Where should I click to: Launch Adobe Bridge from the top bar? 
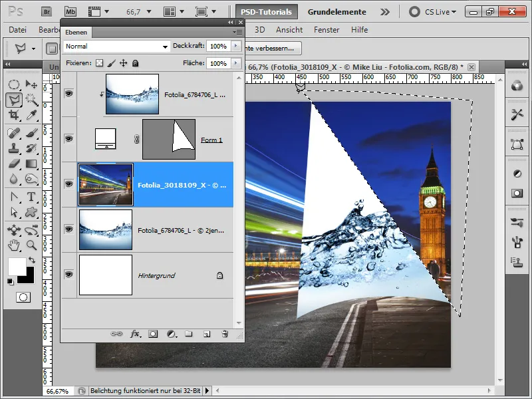click(x=47, y=12)
